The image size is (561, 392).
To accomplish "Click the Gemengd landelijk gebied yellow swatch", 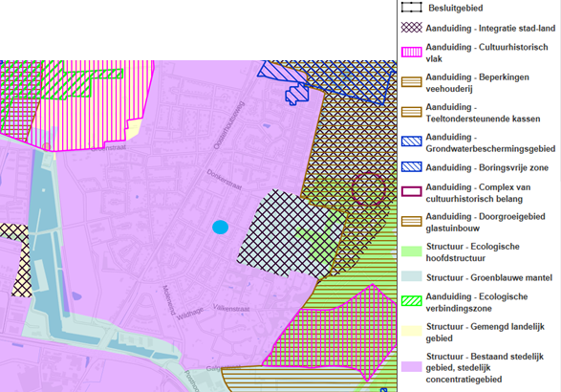I will (412, 331).
